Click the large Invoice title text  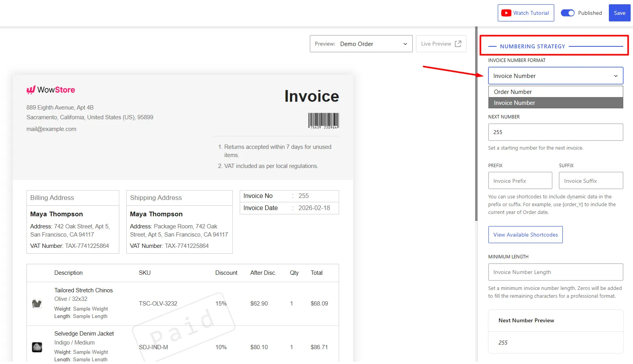coord(311,96)
